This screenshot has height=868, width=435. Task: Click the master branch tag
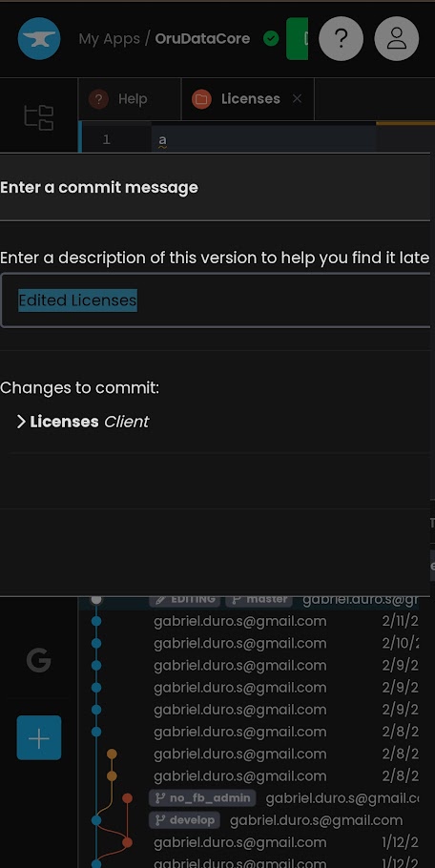click(x=259, y=600)
